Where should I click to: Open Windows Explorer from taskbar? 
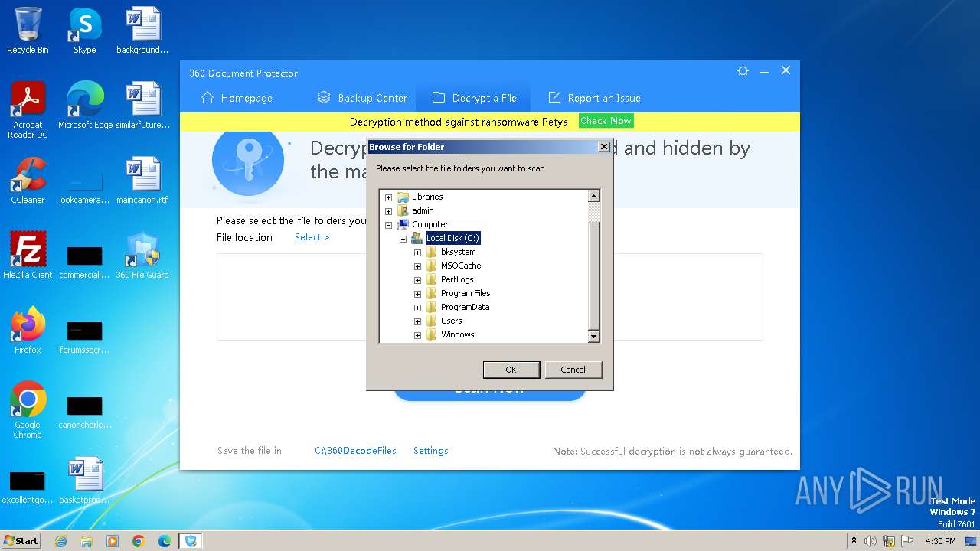point(87,541)
